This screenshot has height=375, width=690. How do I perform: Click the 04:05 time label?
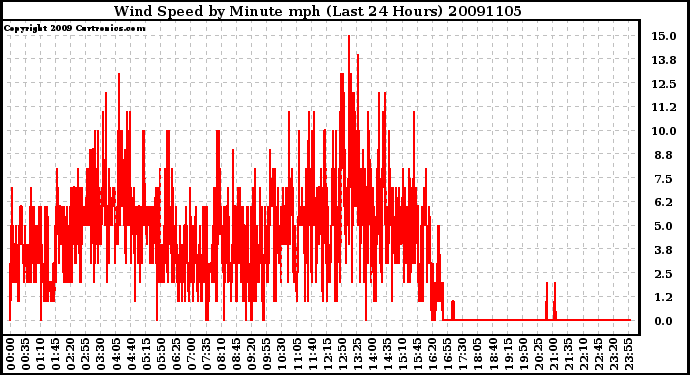(x=116, y=354)
